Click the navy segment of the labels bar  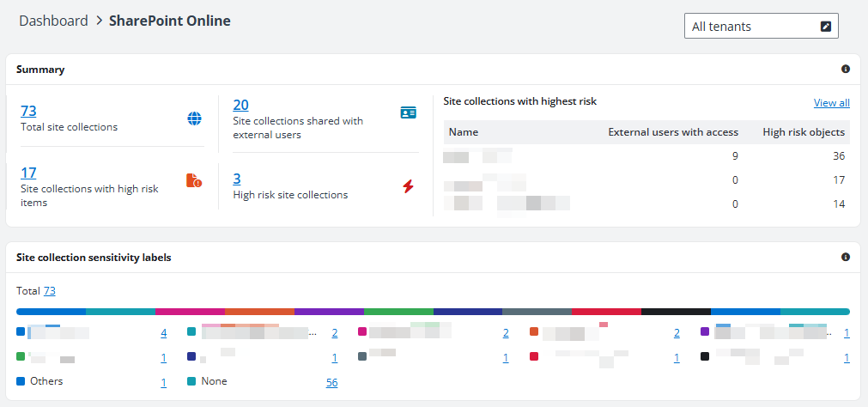(x=468, y=312)
